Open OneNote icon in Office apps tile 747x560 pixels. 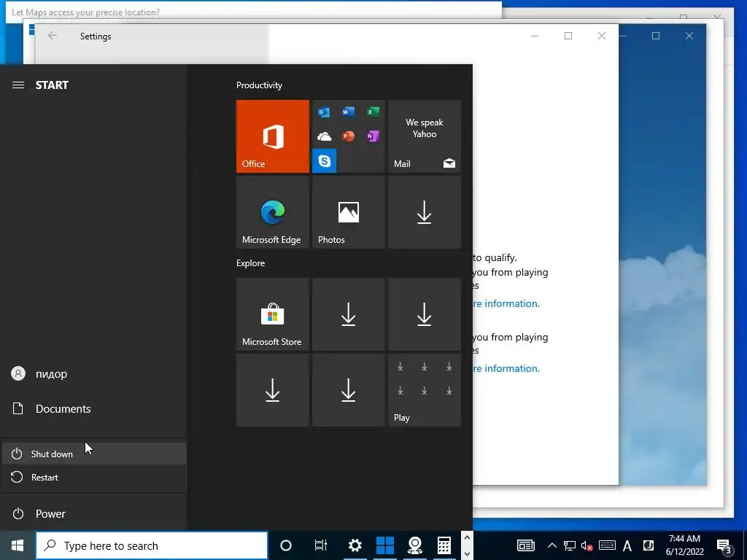373,136
